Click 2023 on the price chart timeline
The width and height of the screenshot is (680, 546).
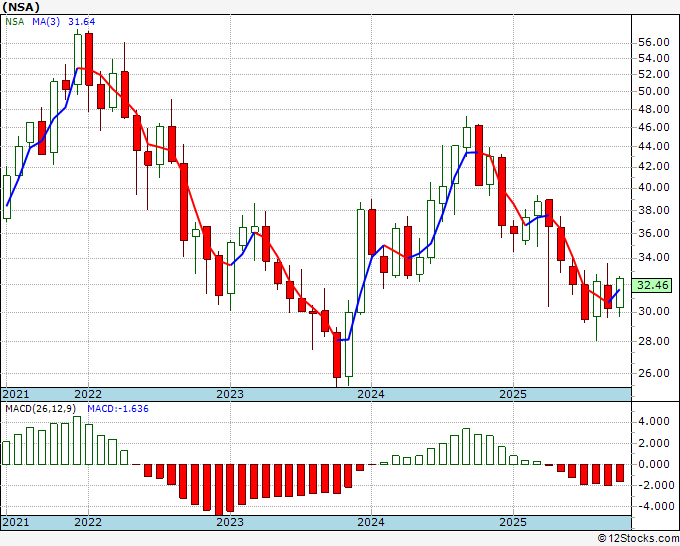click(x=230, y=394)
